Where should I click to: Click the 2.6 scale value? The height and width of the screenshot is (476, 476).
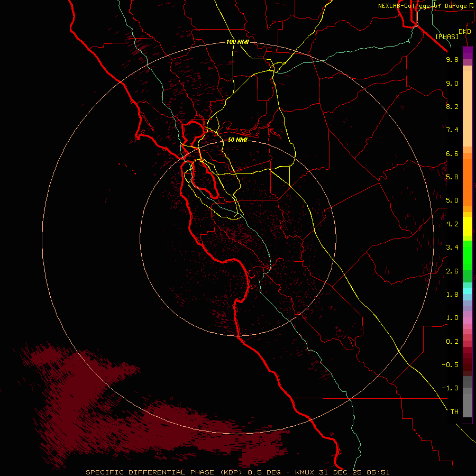[452, 271]
